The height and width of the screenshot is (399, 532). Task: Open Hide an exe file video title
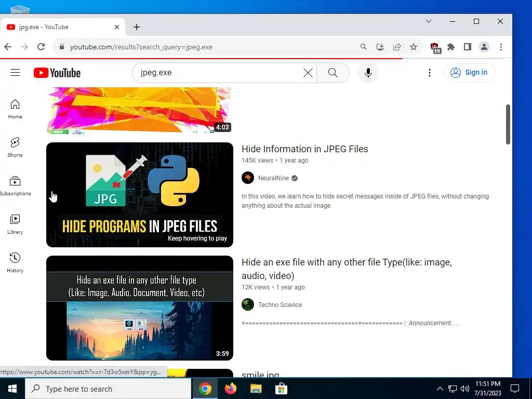[347, 269]
